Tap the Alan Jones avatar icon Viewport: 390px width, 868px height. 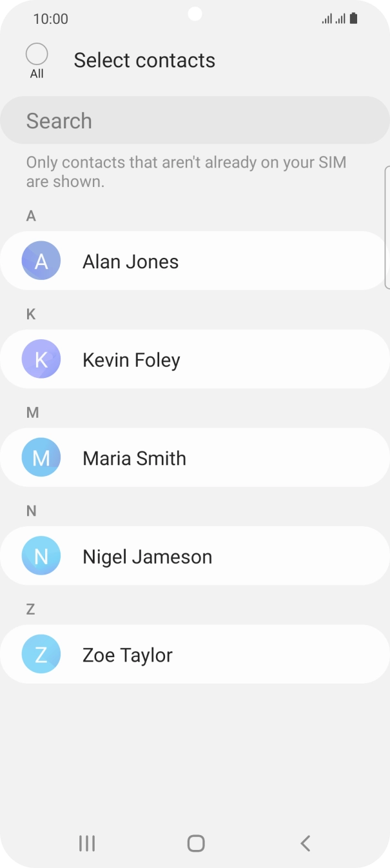pyautogui.click(x=41, y=261)
